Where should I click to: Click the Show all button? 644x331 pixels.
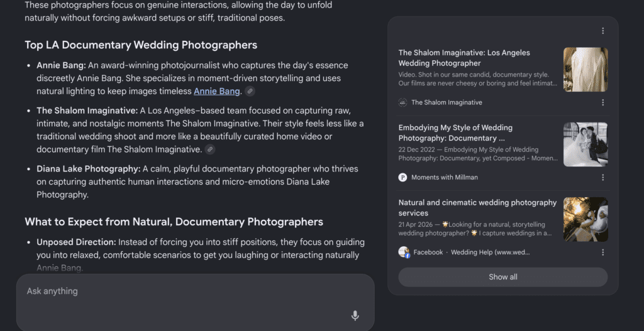coord(502,277)
